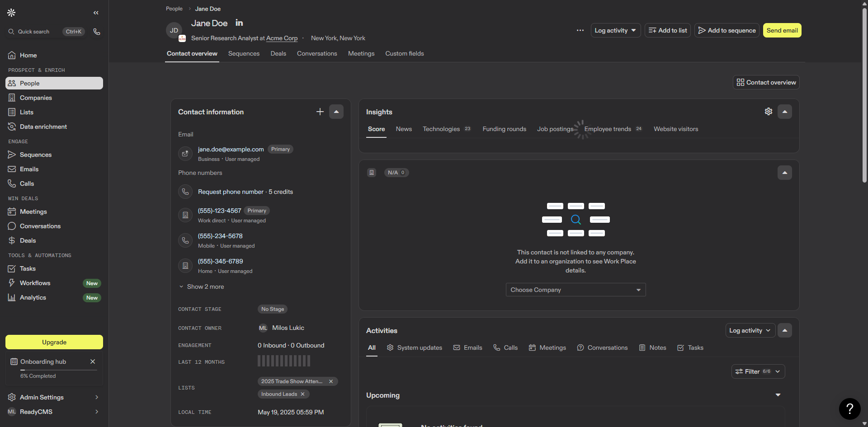Open the help question mark button
This screenshot has height=427, width=868.
[x=850, y=409]
